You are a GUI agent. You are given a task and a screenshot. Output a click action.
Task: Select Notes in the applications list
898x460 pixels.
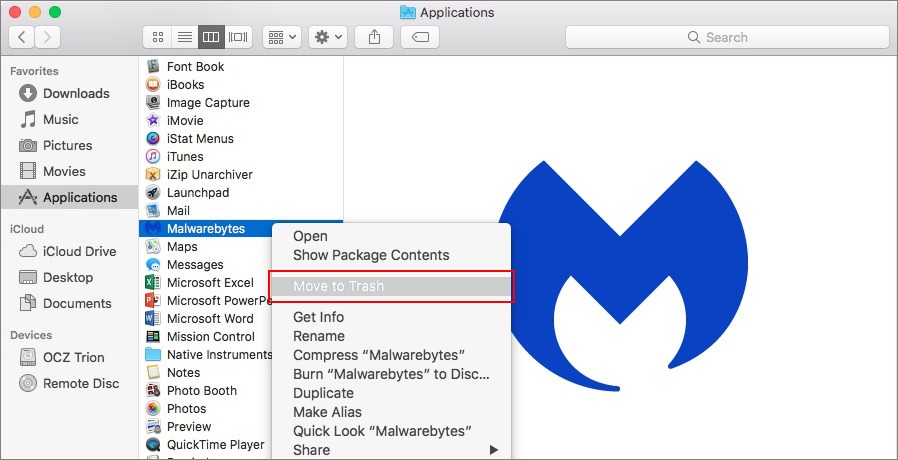point(205,372)
